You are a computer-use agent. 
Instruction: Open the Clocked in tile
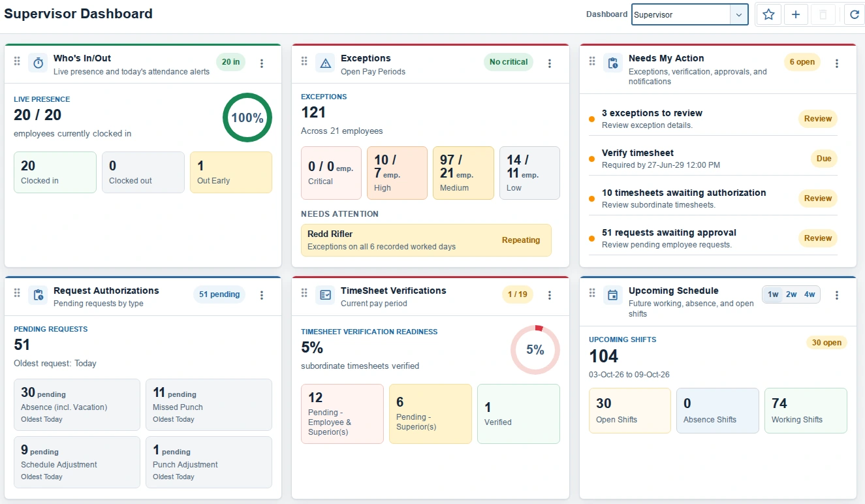click(55, 172)
